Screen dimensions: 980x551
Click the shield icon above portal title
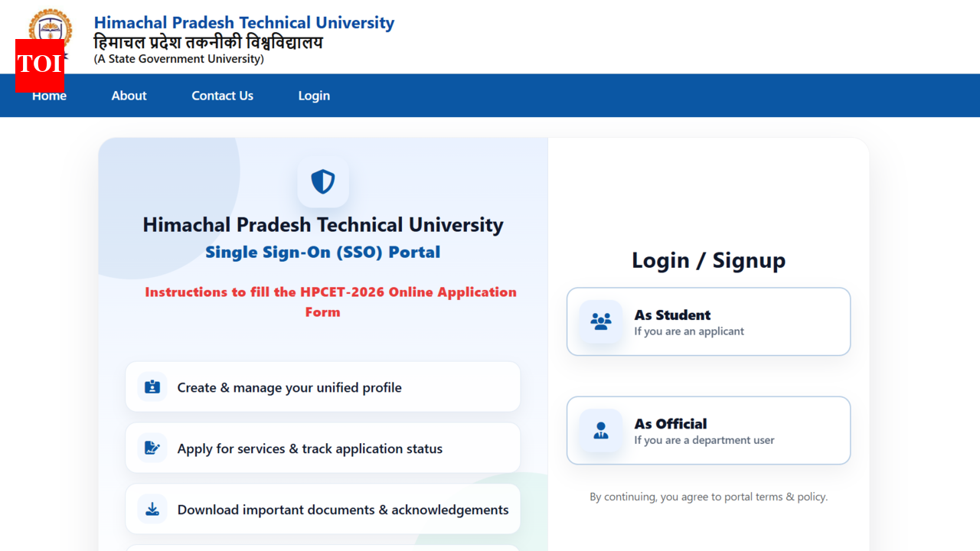[x=323, y=182]
